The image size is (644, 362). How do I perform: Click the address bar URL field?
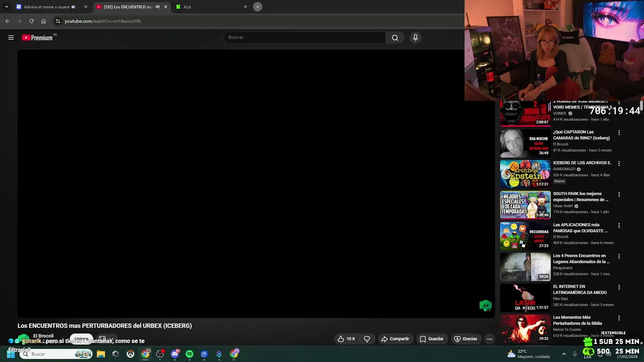[257, 21]
